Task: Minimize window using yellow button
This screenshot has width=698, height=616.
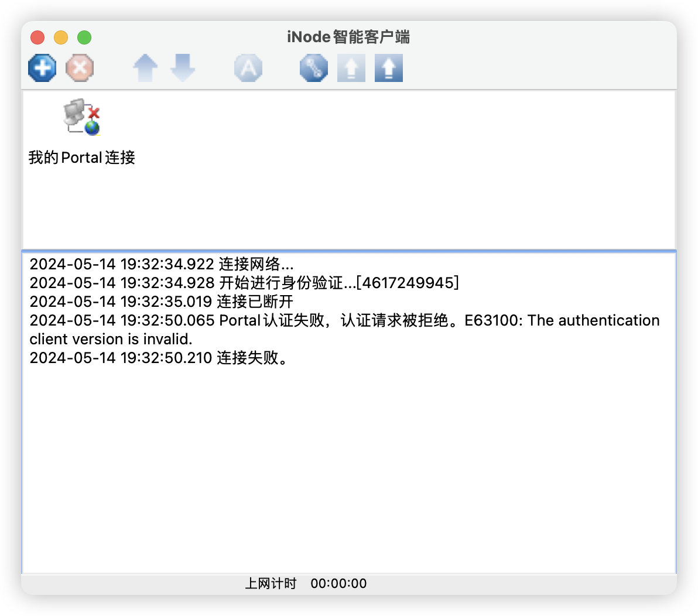Action: coord(61,37)
